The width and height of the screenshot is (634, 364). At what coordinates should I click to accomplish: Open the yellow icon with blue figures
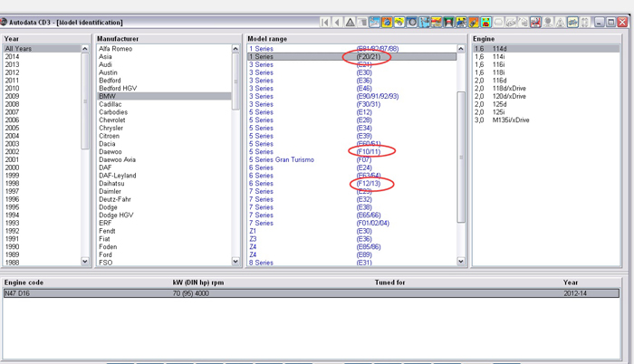click(461, 23)
